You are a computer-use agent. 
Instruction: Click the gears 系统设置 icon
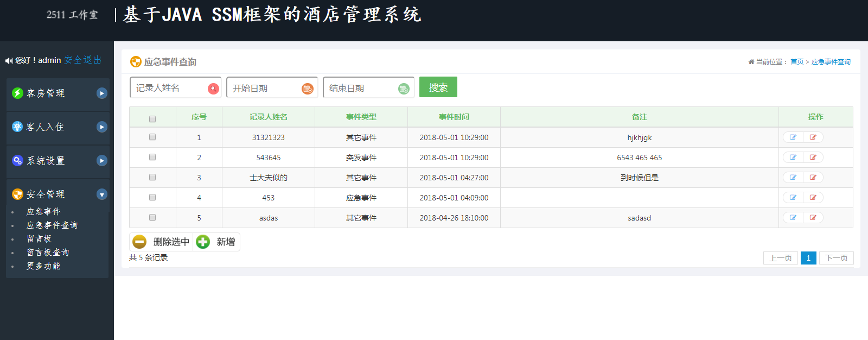[x=17, y=160]
